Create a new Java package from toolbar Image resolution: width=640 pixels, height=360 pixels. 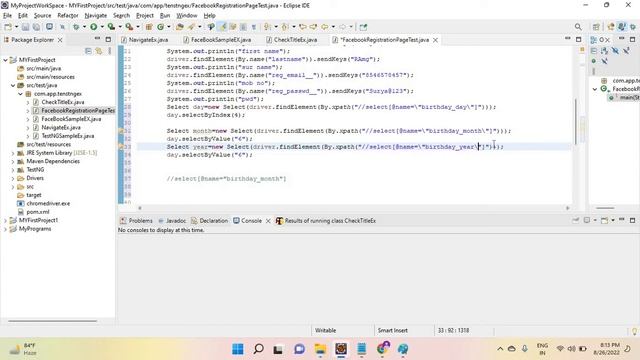click(149, 27)
